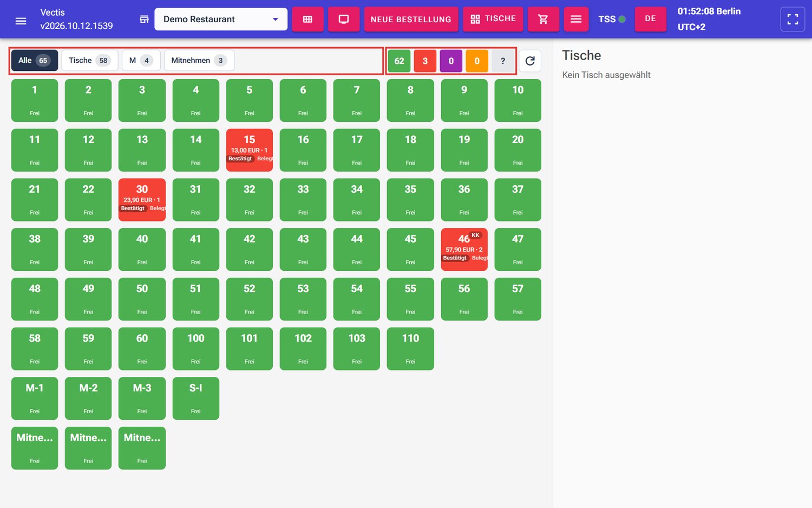Screen dimensions: 812x508
Task: Select the Mitnehmen 3 filter tab
Action: pos(199,60)
